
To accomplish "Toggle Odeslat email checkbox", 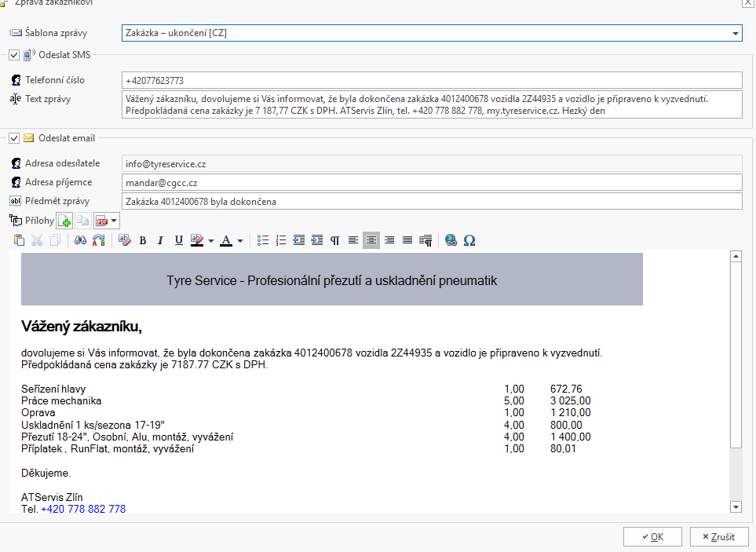I will pyautogui.click(x=14, y=138).
